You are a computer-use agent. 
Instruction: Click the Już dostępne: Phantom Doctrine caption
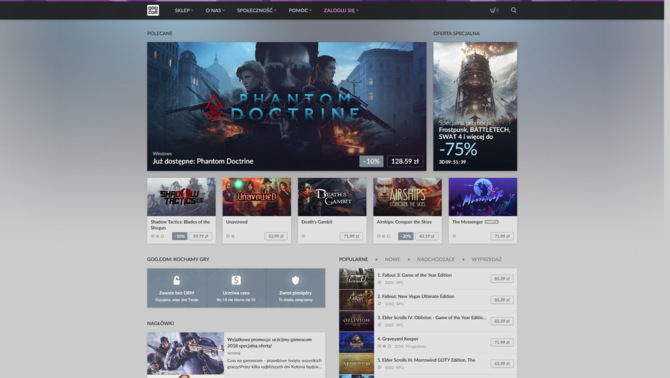click(203, 161)
